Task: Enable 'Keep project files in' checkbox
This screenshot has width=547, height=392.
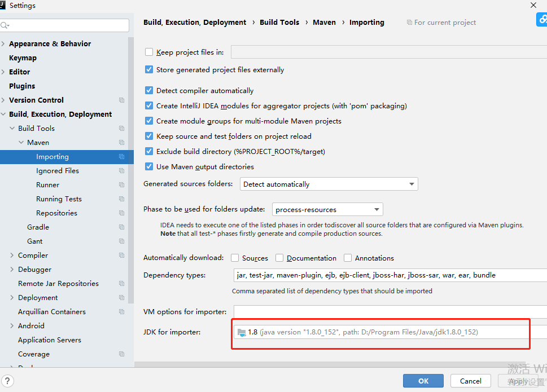Action: coord(149,52)
